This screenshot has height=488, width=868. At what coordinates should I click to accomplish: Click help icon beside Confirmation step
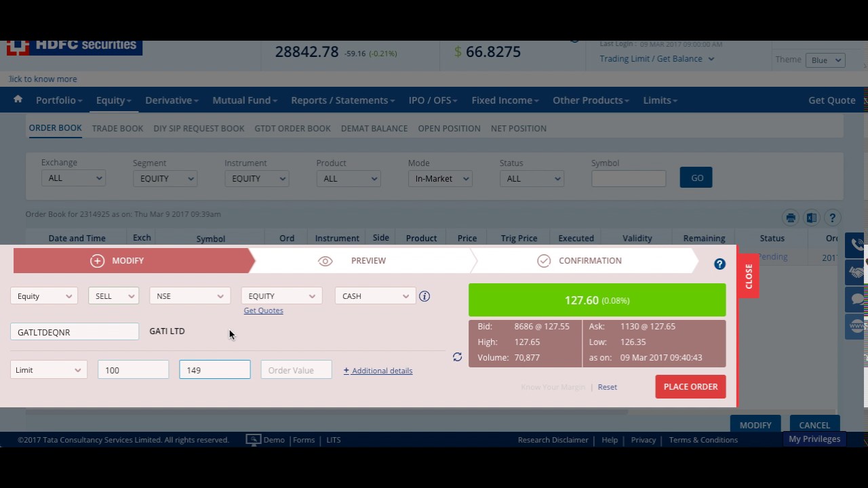pyautogui.click(x=719, y=264)
